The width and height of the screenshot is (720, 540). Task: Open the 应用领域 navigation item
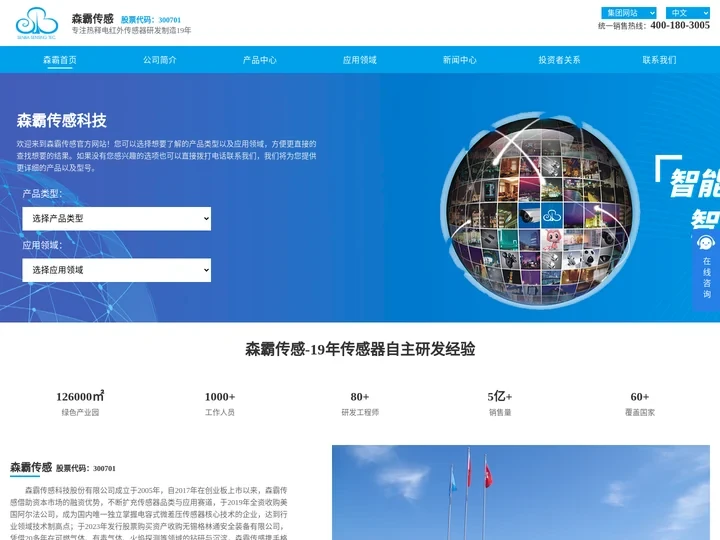[x=360, y=60]
